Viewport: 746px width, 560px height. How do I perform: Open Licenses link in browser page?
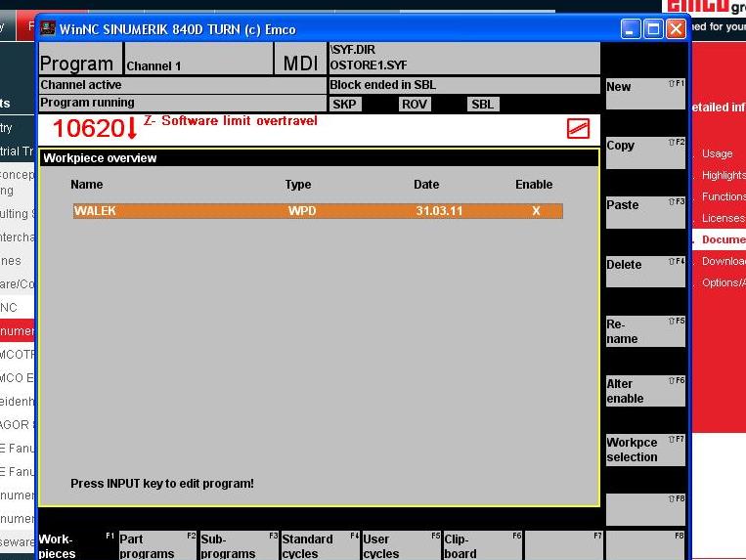(x=724, y=218)
